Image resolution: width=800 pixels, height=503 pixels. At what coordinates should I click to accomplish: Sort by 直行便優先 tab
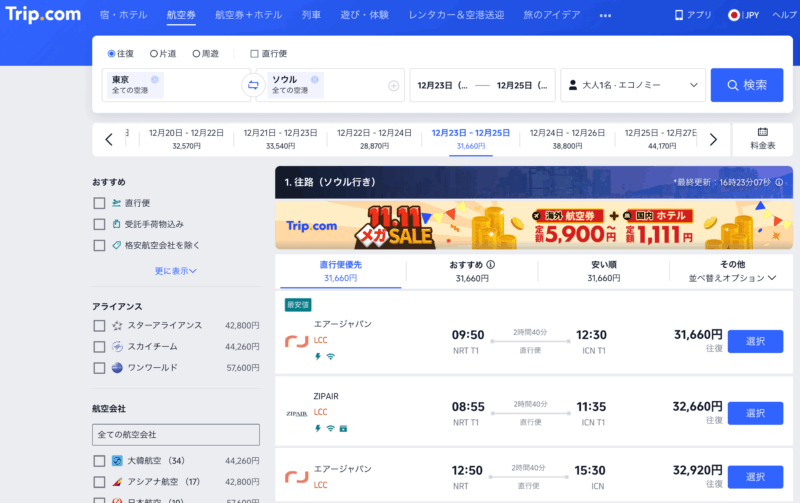pos(341,271)
